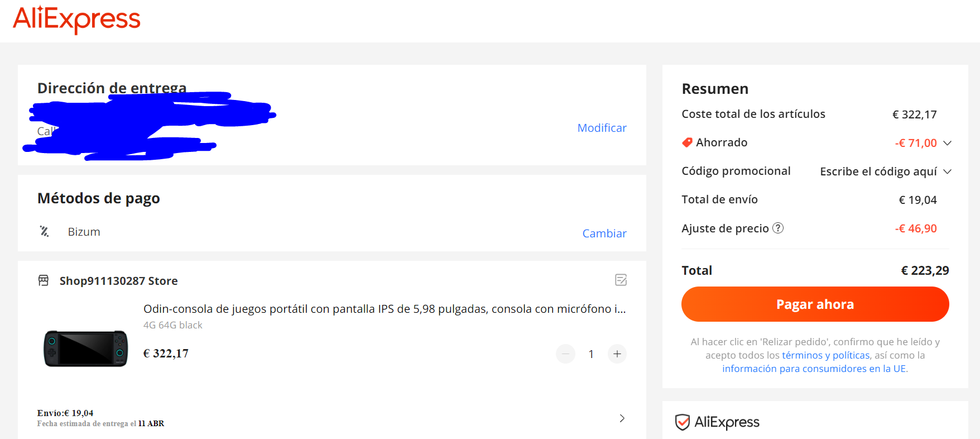Click Modificar to edit delivery address
The image size is (980, 439).
pos(602,128)
